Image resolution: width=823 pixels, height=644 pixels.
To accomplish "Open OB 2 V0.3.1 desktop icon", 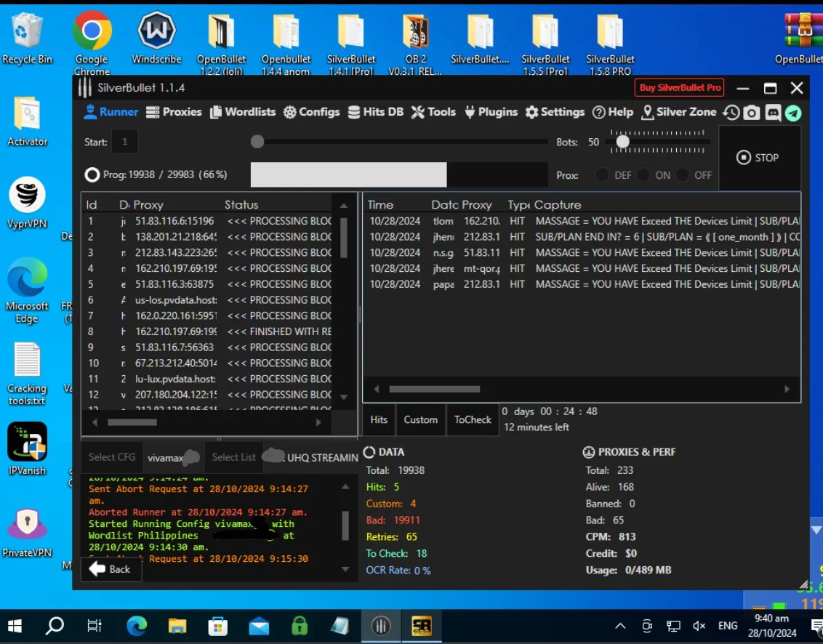I will 415,43.
